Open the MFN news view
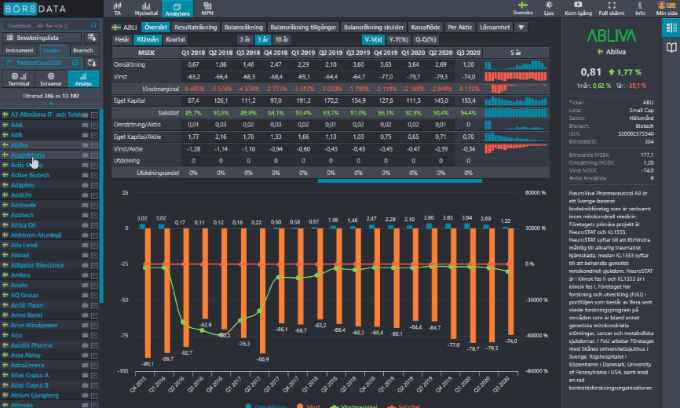680x408 pixels. 207,8
